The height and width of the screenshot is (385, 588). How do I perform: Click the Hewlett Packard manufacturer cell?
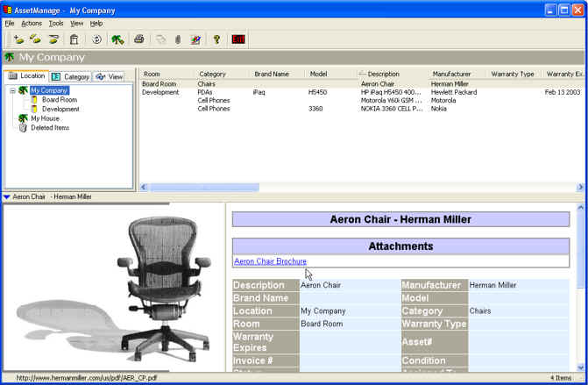(454, 92)
